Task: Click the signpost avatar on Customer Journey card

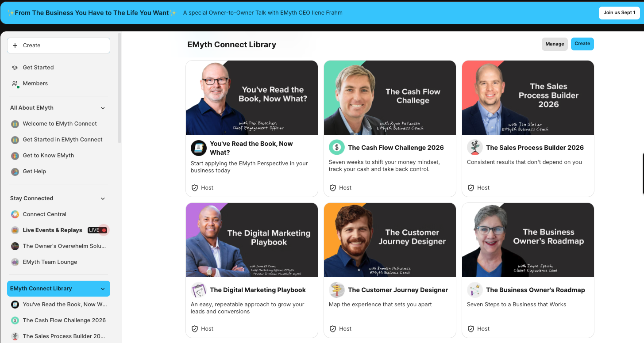Action: point(337,290)
